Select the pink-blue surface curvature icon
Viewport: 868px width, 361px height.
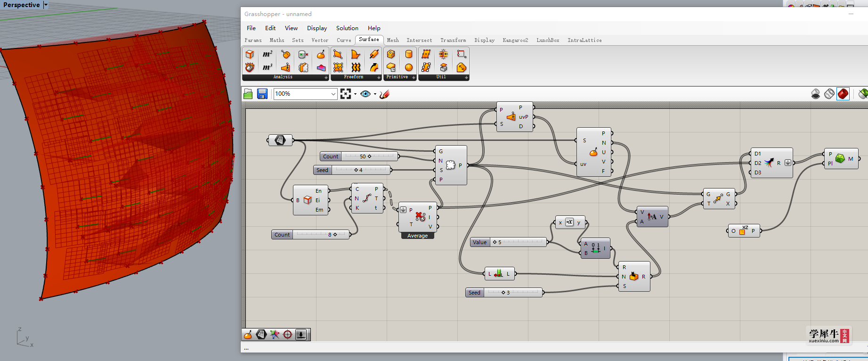coord(321,67)
